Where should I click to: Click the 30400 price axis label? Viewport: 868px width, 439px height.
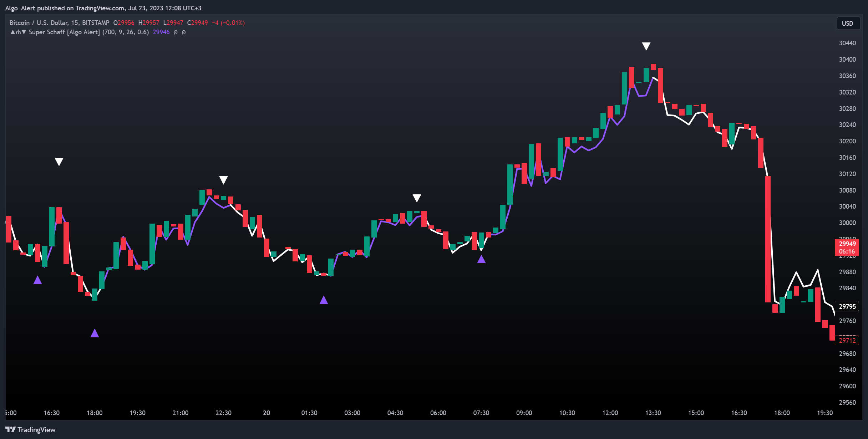click(847, 60)
